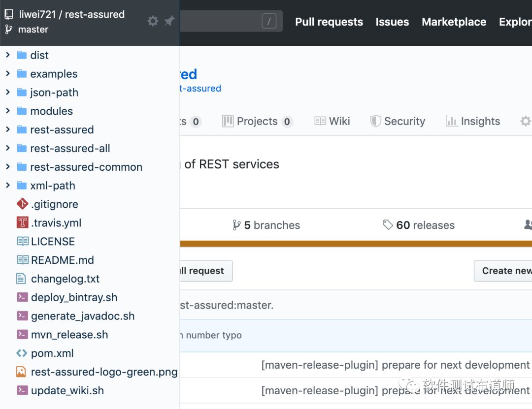Open Issues in top navigation

(x=392, y=22)
